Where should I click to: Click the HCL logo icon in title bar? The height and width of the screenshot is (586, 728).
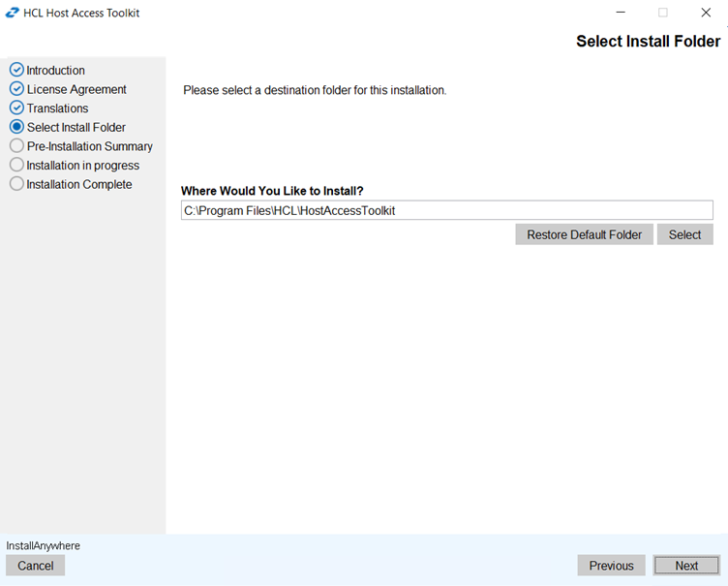[x=13, y=14]
